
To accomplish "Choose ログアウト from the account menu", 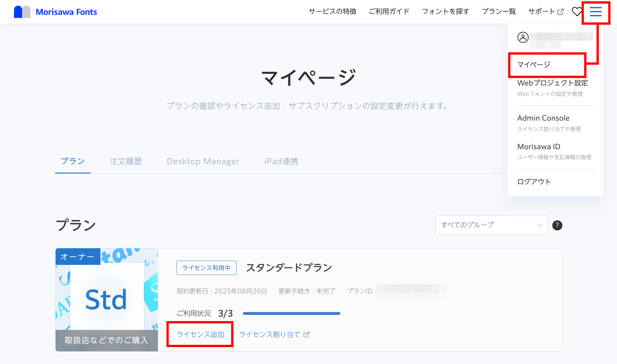I will [x=534, y=182].
